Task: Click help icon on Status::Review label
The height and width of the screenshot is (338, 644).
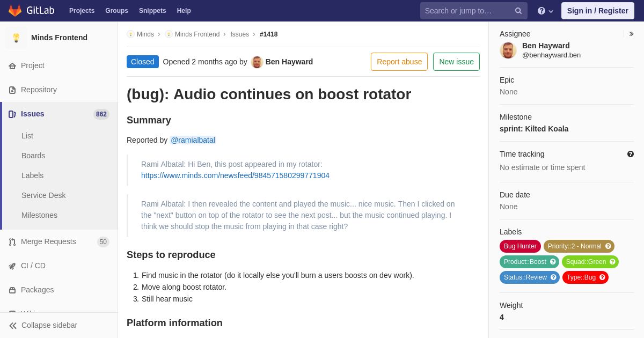Action: [x=553, y=277]
